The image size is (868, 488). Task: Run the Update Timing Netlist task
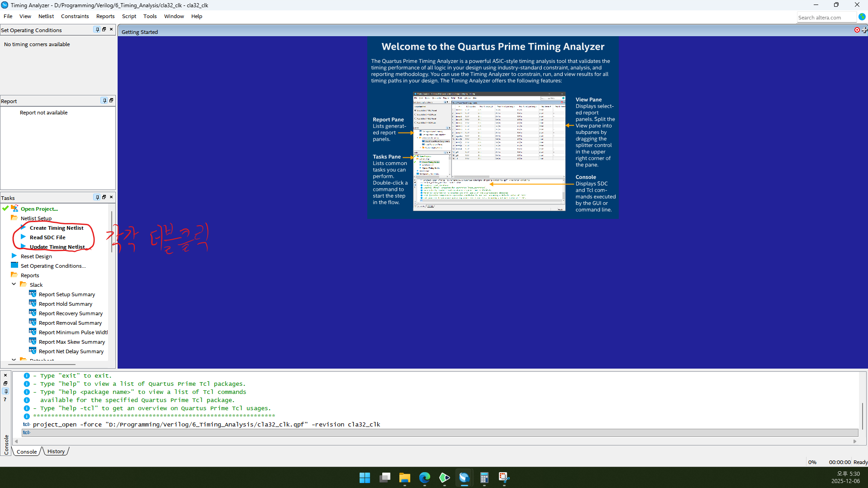pos(57,246)
